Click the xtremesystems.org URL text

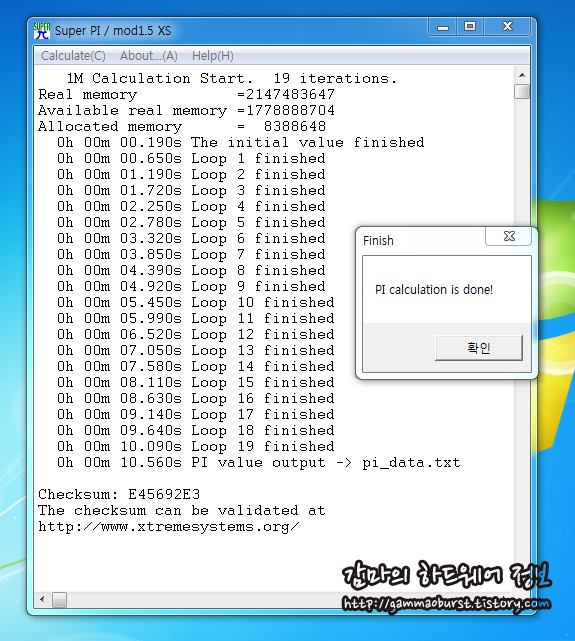(169, 527)
